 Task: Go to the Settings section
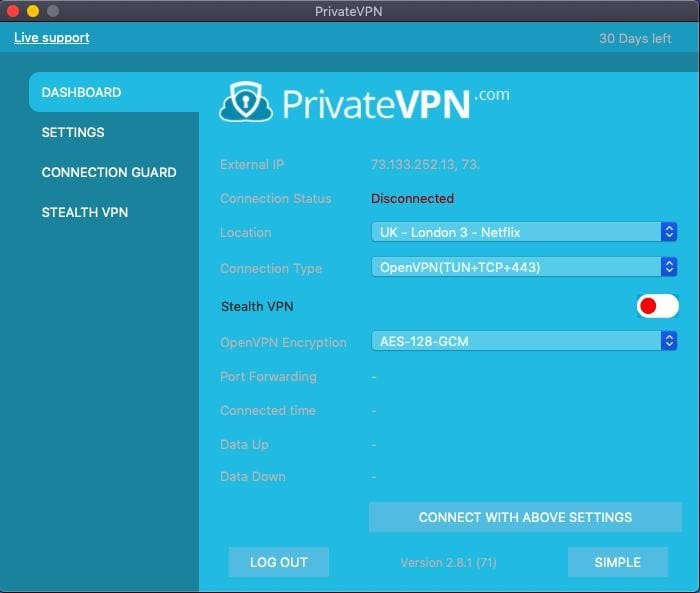pos(73,132)
